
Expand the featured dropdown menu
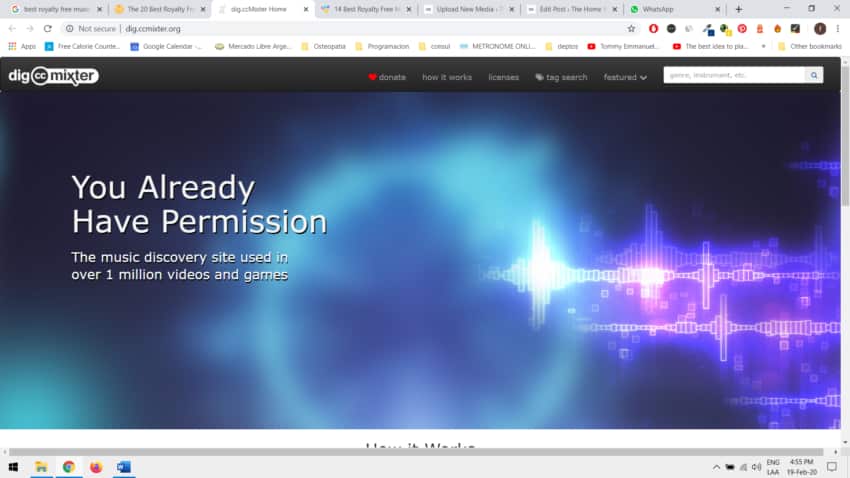[625, 77]
